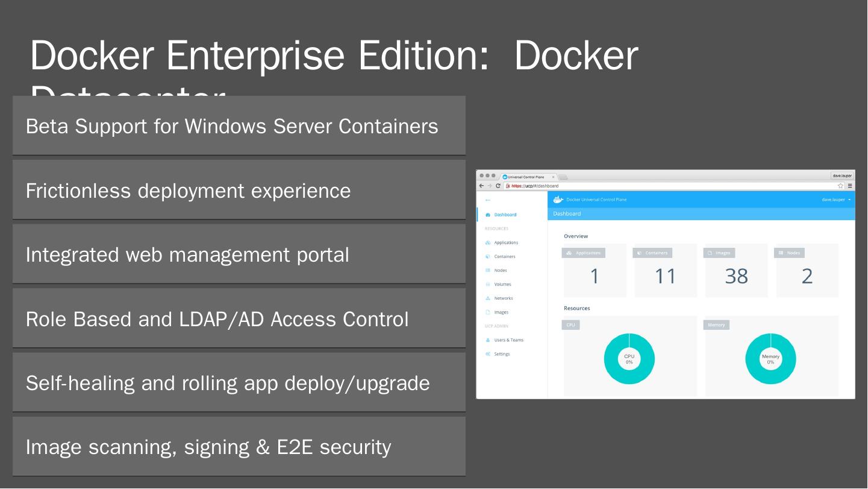Click the browser forward arrow
Screen dimensions: 868x489
[x=489, y=186]
